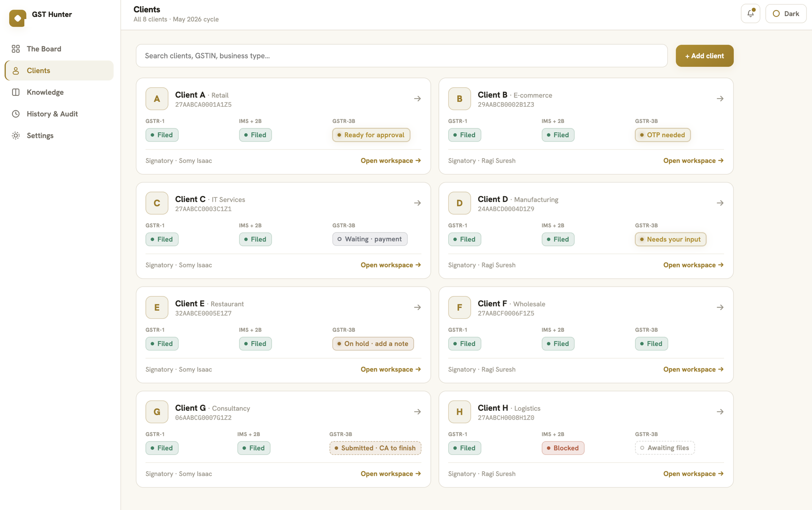Click Client A GSTR-1 Filed badge
The height and width of the screenshot is (510, 812).
162,135
